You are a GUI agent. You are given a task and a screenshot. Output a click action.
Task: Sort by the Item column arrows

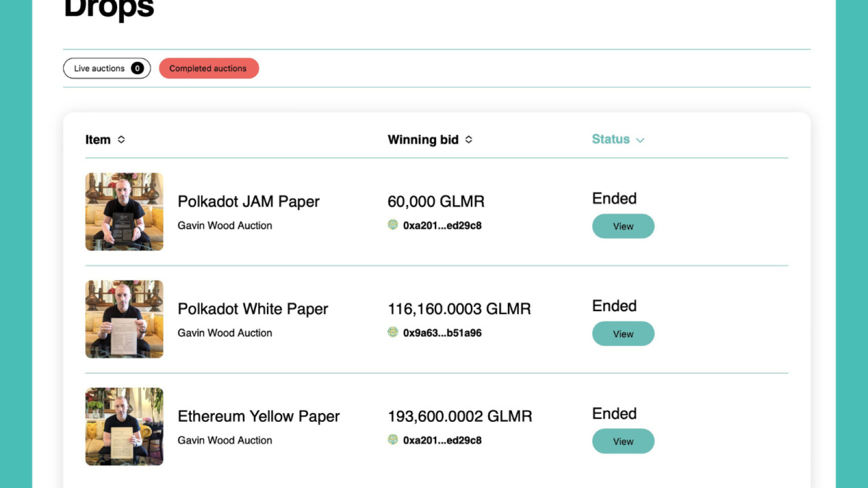click(x=121, y=139)
